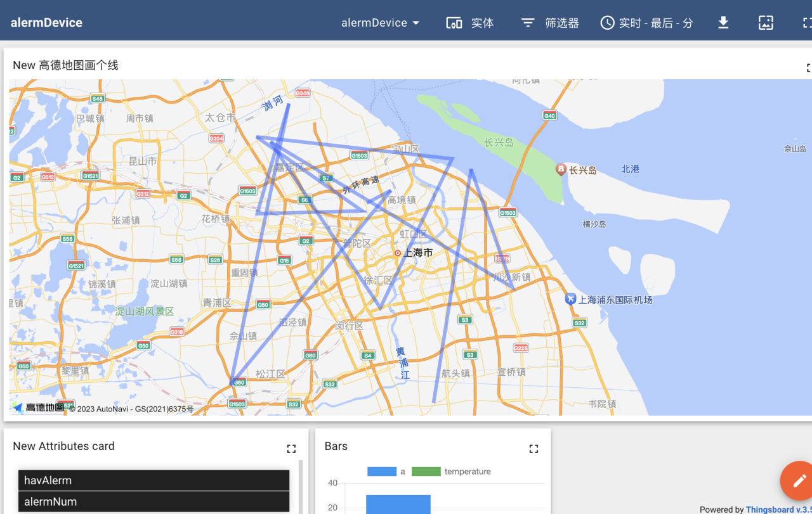Click the 青浦区 label on the map
The width and height of the screenshot is (812, 514).
217,303
